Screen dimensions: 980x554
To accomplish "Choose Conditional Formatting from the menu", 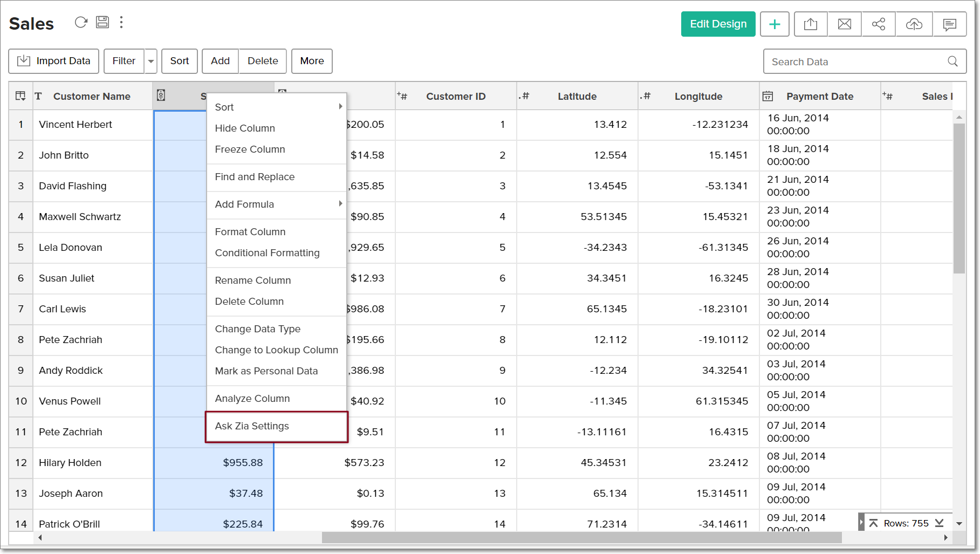I will (x=267, y=253).
